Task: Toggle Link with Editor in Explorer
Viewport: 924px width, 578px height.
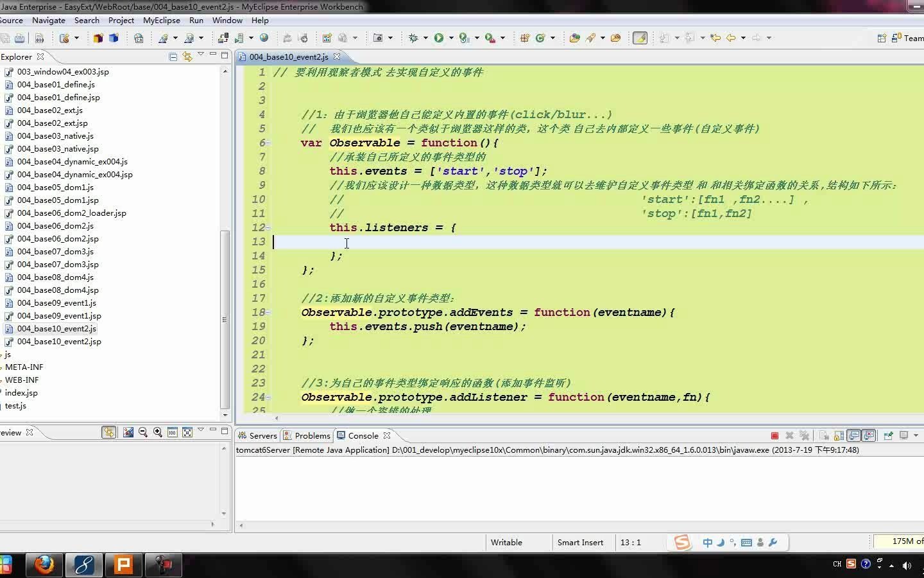Action: pos(187,57)
